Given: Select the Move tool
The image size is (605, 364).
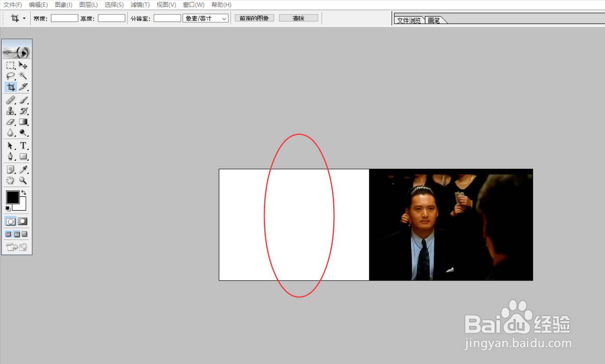Looking at the screenshot, I should click(23, 65).
